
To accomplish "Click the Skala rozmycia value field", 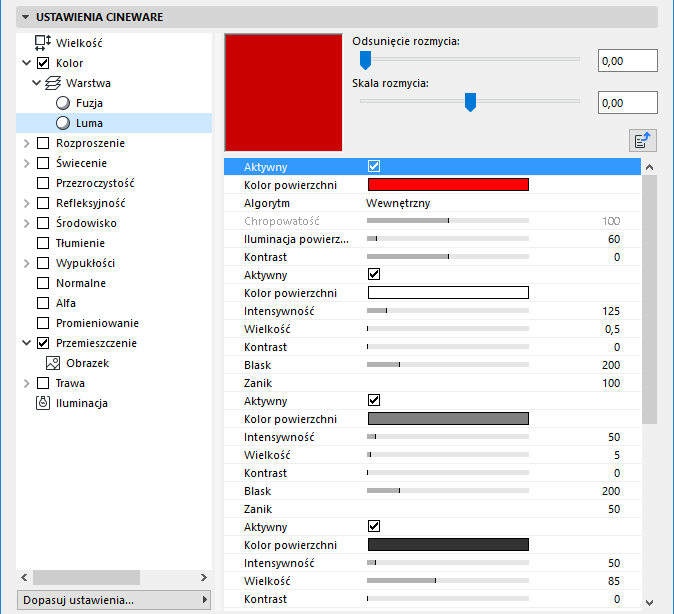I will point(628,103).
